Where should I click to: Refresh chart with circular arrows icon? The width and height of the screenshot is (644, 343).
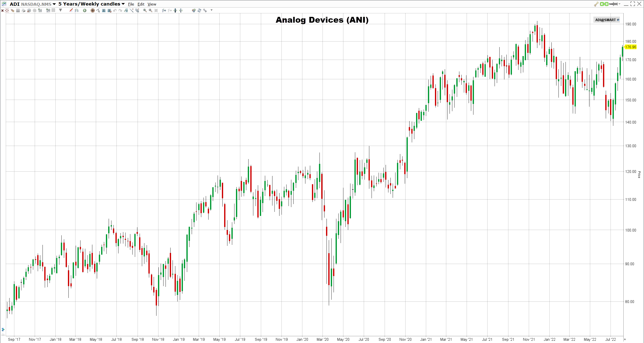(x=199, y=10)
